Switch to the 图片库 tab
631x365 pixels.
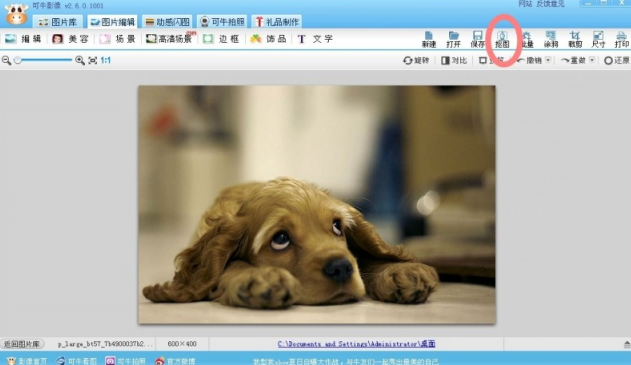point(58,22)
